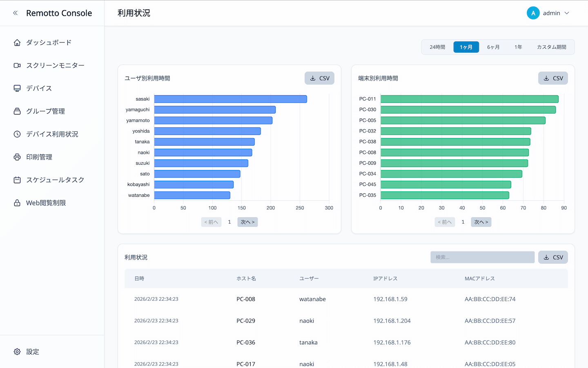Click MAC address AA:BB:CC:DD:EE:74
The width and height of the screenshot is (588, 368).
tap(490, 299)
